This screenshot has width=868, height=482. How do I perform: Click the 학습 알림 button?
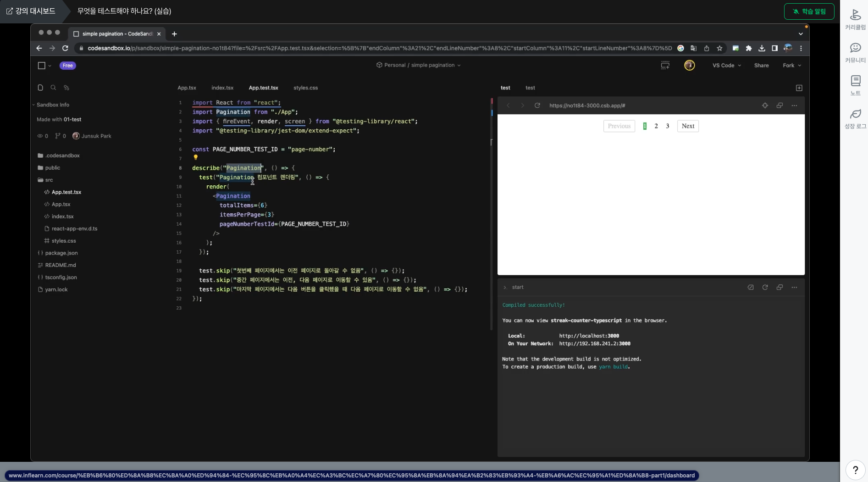pos(809,11)
